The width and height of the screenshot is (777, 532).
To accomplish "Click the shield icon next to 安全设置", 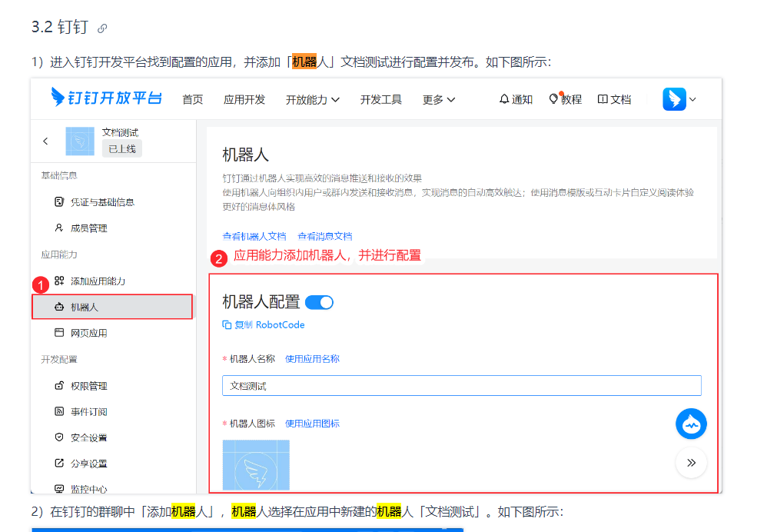I will coord(59,437).
